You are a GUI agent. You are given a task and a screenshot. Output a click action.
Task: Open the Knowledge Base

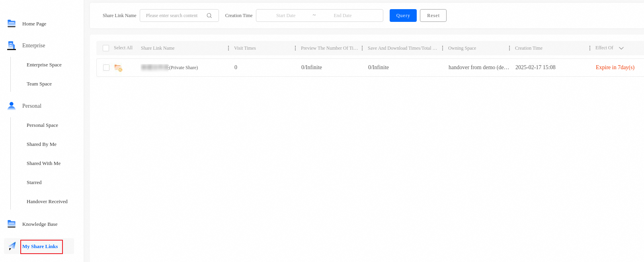(40, 224)
